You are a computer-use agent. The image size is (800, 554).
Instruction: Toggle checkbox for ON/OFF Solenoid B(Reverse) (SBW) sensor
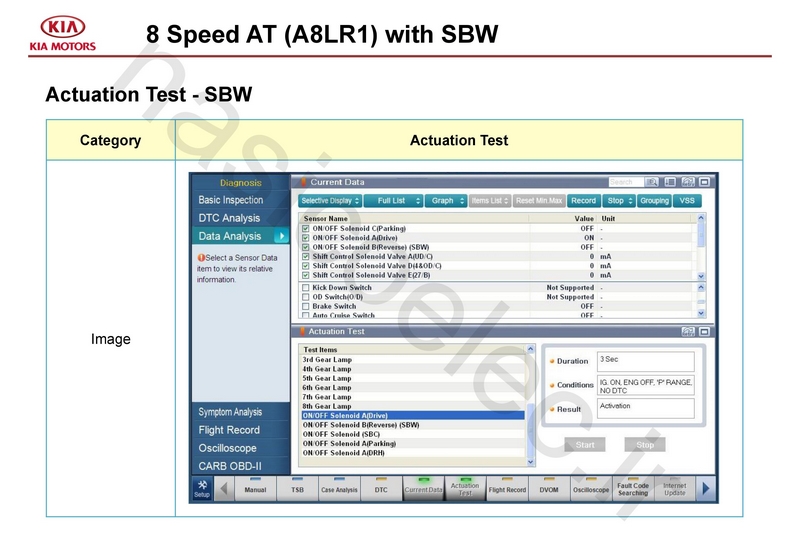(x=306, y=247)
